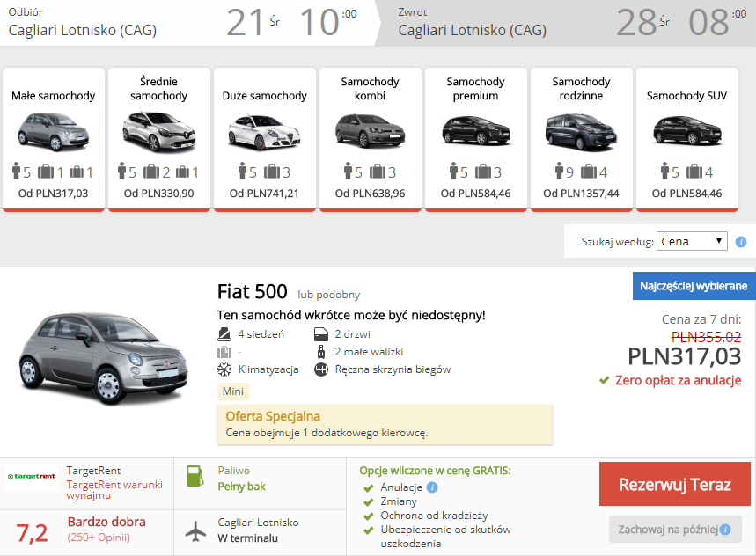Select the Samochody SUV category
Screen dimensions: 756x556
(687, 139)
